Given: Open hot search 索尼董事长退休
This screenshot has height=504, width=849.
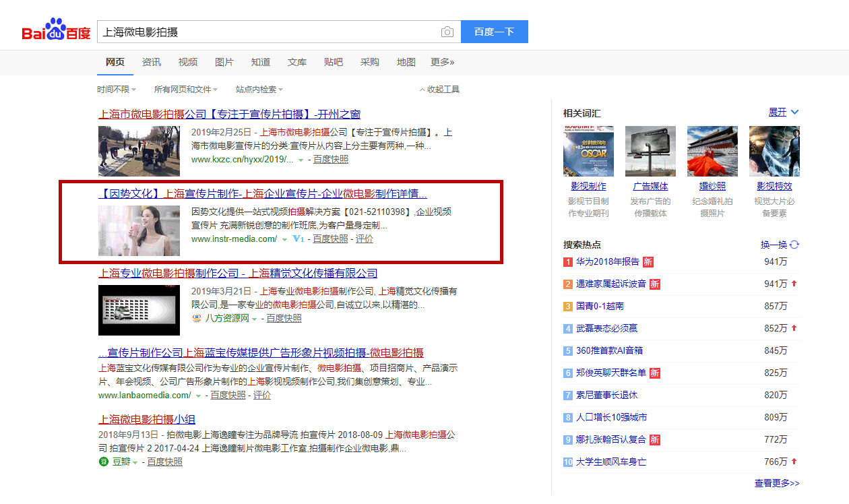Looking at the screenshot, I should click(x=606, y=395).
